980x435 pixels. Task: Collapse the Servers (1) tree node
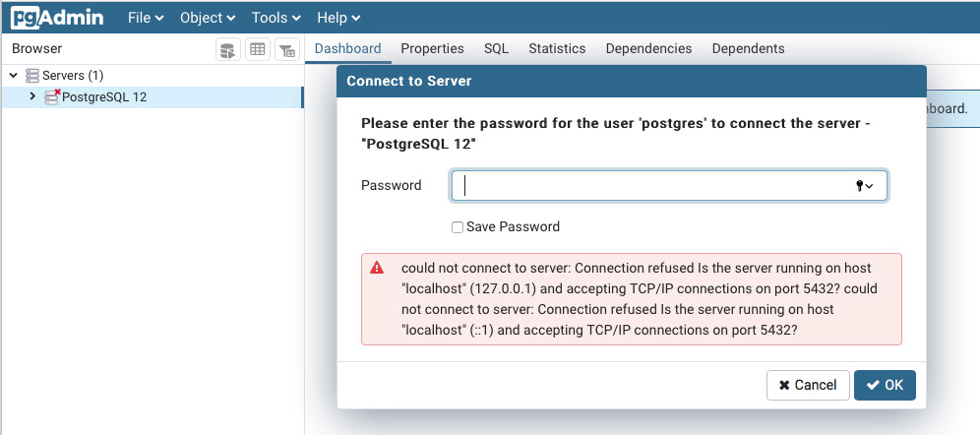pyautogui.click(x=14, y=76)
